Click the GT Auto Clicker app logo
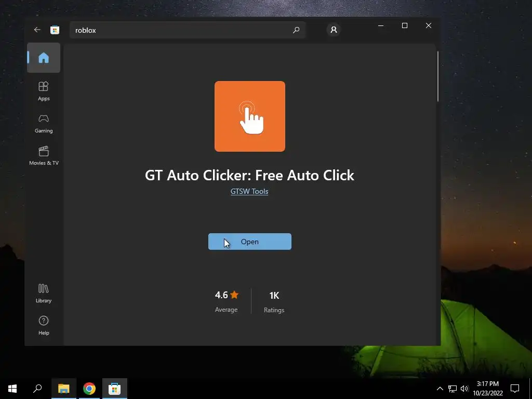 tap(250, 116)
